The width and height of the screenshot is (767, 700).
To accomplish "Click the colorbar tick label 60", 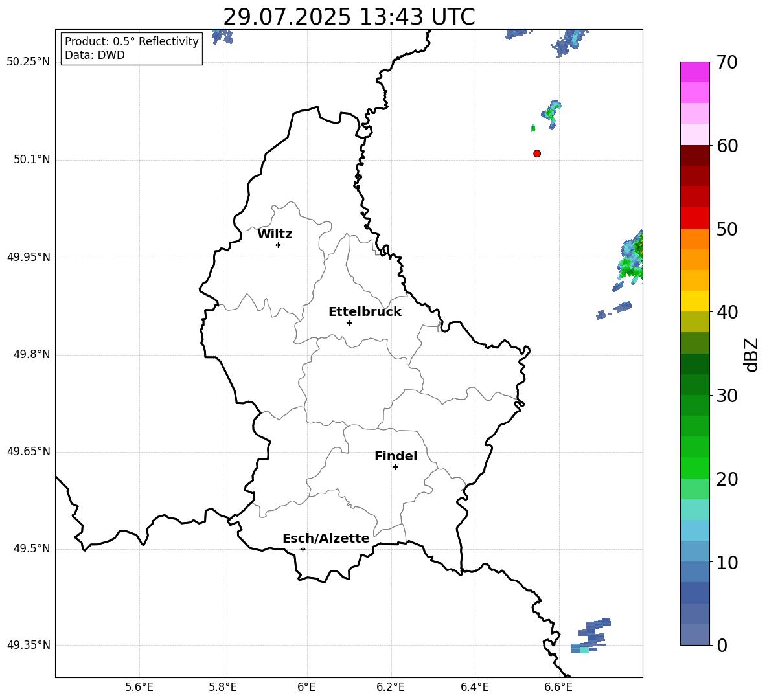I will point(727,146).
